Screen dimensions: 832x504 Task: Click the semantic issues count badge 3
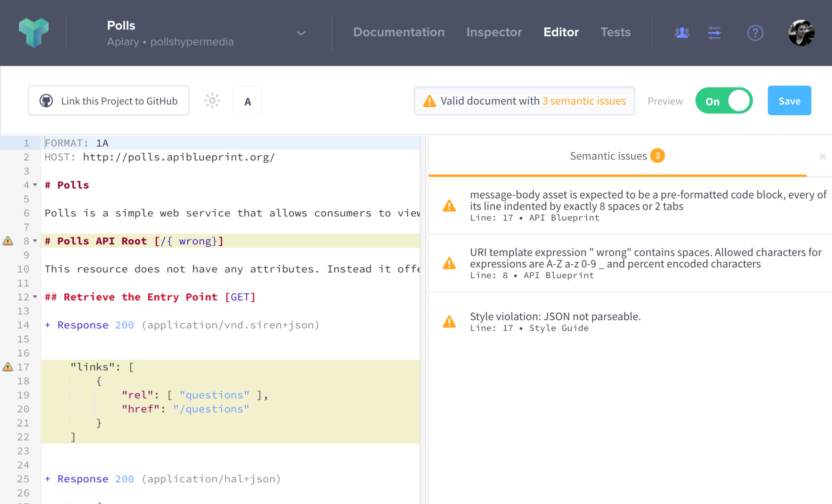tap(657, 156)
